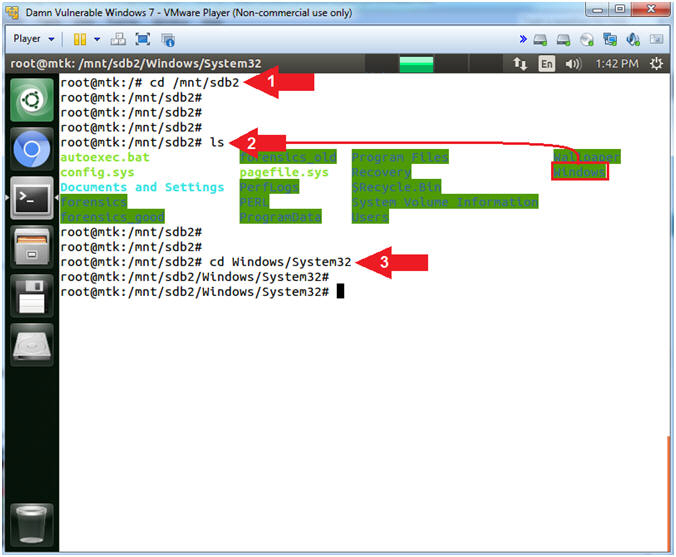Open the Player menu
676x557 pixels.
coord(27,39)
